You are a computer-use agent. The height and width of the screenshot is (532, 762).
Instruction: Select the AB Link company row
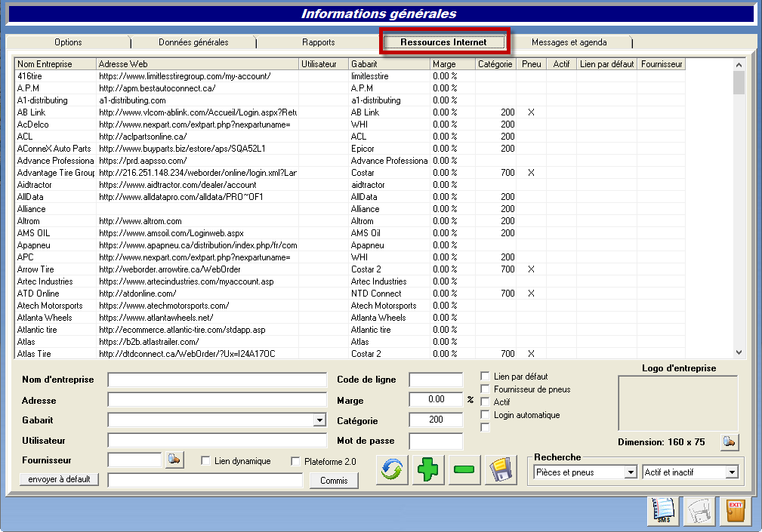[350, 112]
